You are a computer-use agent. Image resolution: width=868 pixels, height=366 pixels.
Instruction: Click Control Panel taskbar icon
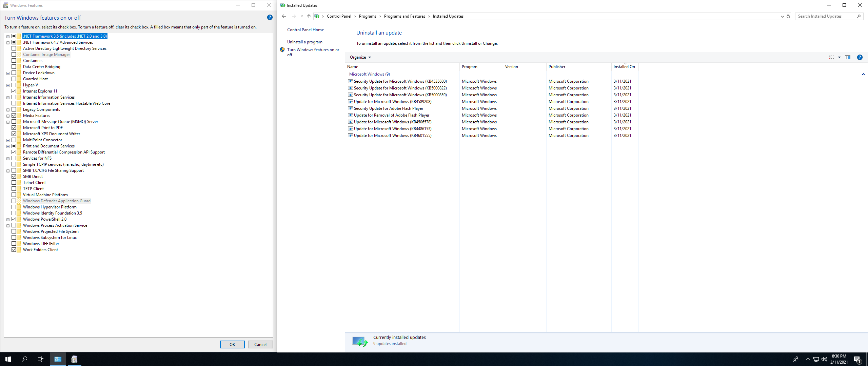click(58, 359)
